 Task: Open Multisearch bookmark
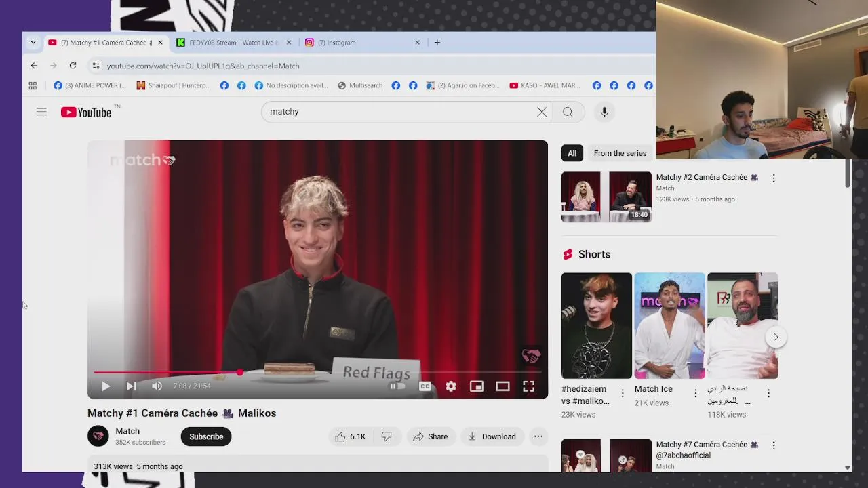[360, 85]
